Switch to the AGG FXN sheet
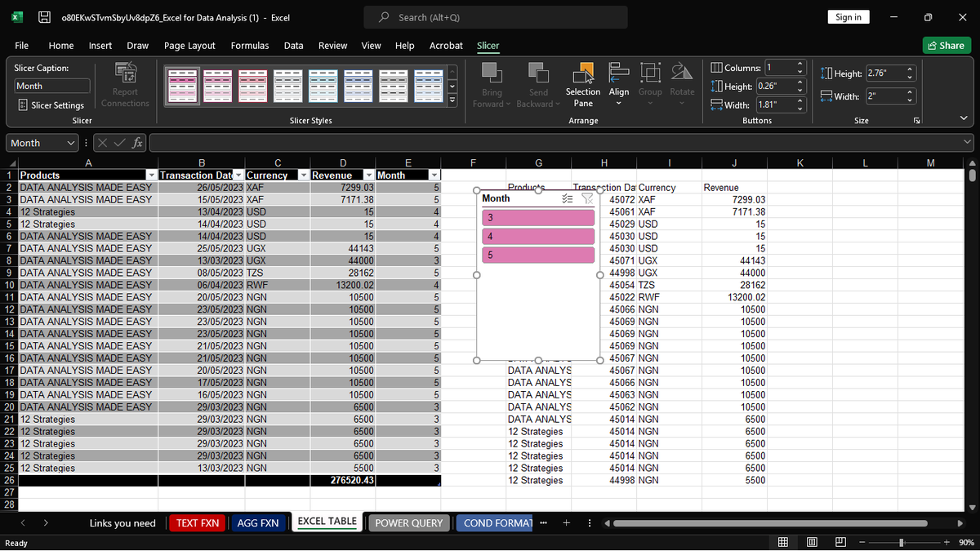The image size is (980, 551). click(257, 523)
